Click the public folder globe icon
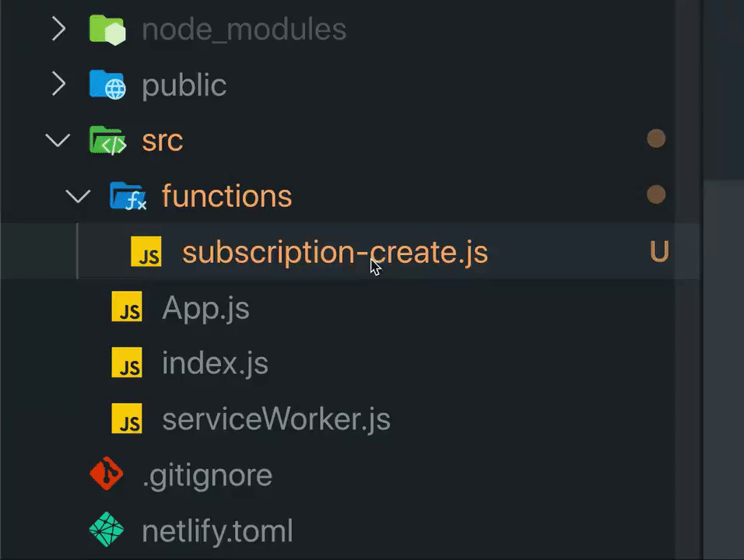Screen dimensions: 744x560 107,85
